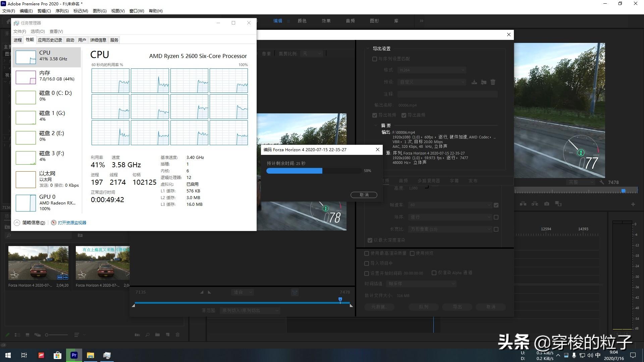Open File Explorer from the taskbar
The image size is (644, 362).
click(90, 355)
